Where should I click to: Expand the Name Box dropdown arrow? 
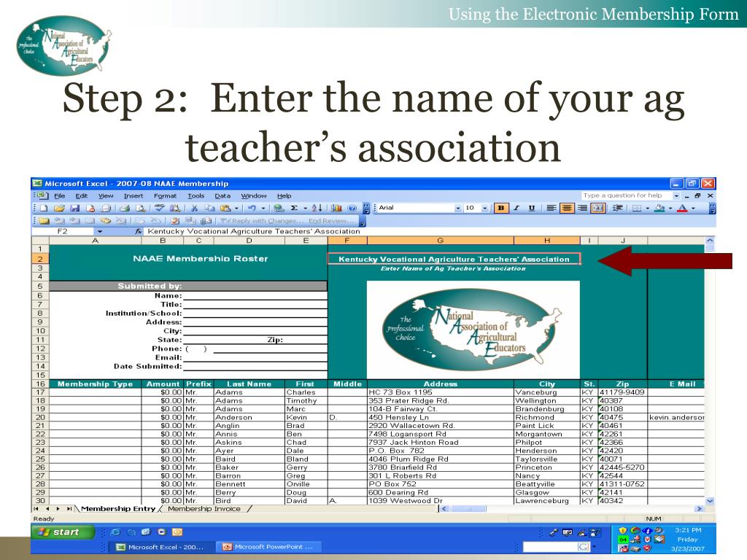pyautogui.click(x=99, y=231)
